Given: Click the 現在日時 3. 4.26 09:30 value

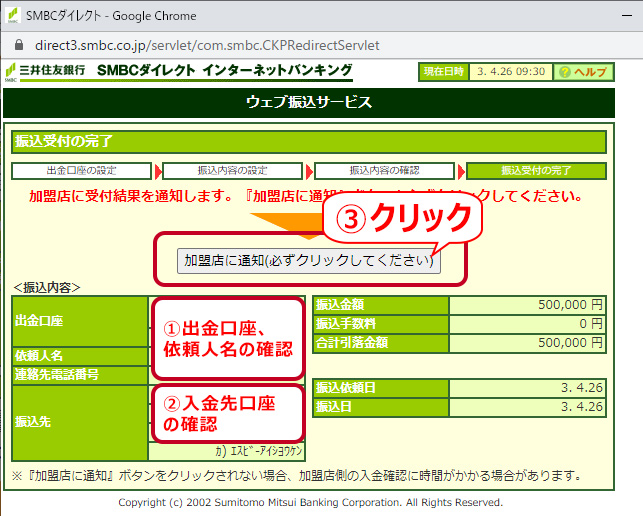Looking at the screenshot, I should (x=511, y=72).
